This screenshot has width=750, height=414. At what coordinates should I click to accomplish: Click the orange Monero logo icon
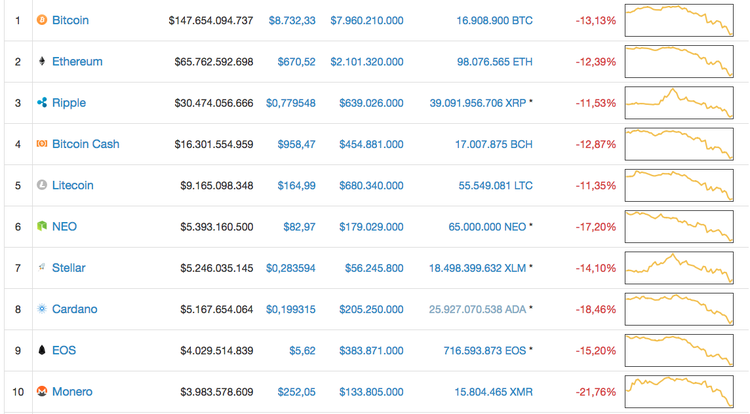pos(42,391)
